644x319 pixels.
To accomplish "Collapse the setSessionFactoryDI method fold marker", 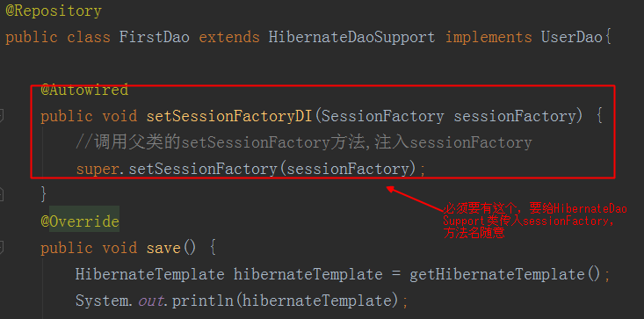I will click(x=1, y=116).
